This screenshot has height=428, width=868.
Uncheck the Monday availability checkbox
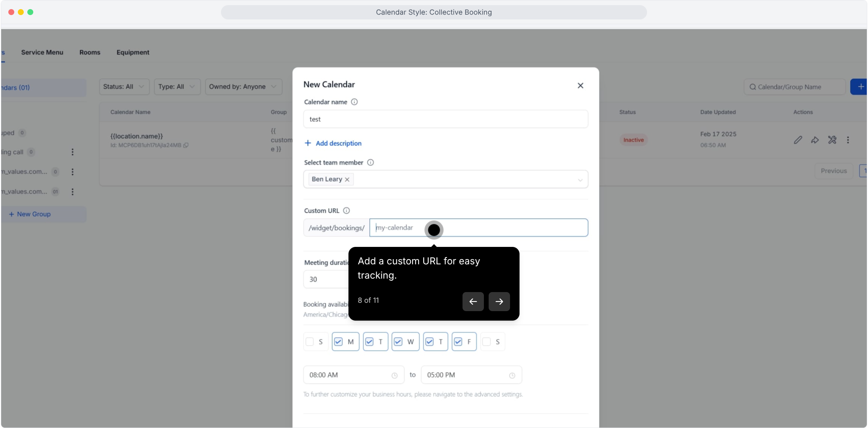[338, 342]
